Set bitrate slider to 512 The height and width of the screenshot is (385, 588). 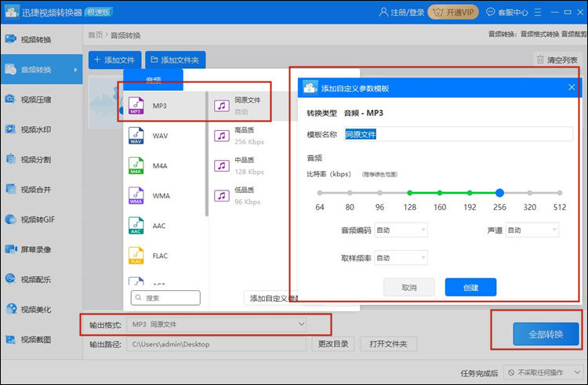coord(560,193)
